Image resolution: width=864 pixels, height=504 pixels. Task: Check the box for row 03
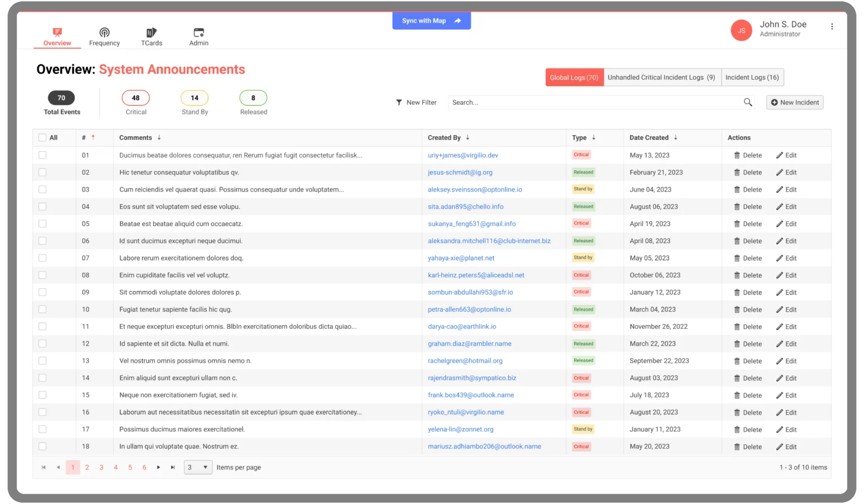tap(42, 189)
